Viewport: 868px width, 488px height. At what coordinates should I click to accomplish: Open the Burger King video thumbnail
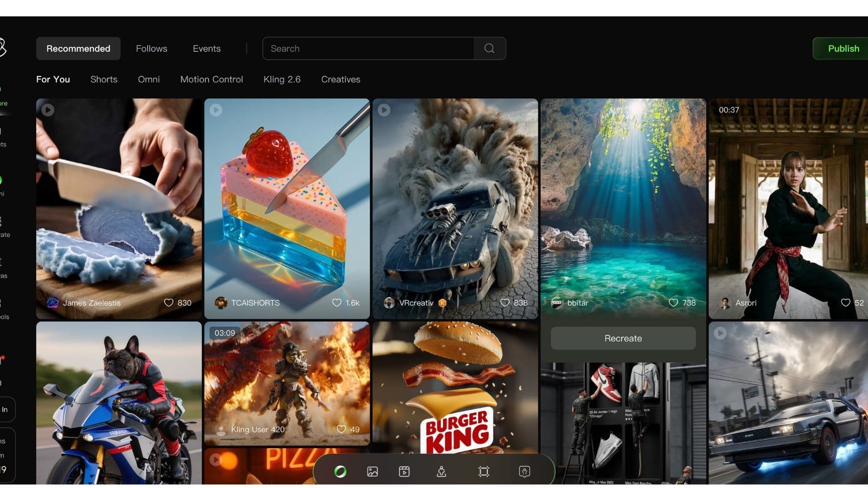(x=455, y=389)
